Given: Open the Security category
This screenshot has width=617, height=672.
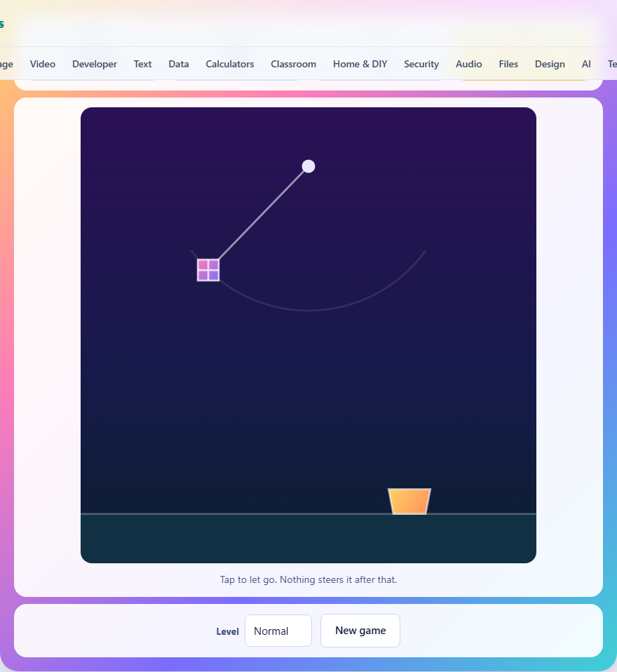Looking at the screenshot, I should pos(421,64).
